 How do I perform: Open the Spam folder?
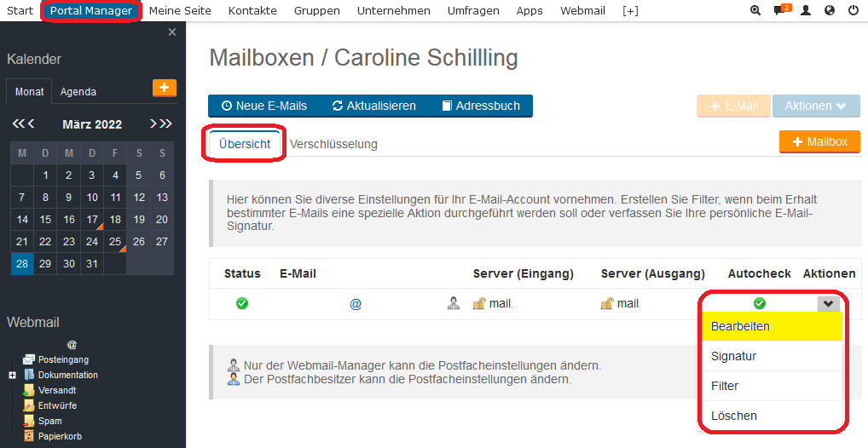[49, 421]
